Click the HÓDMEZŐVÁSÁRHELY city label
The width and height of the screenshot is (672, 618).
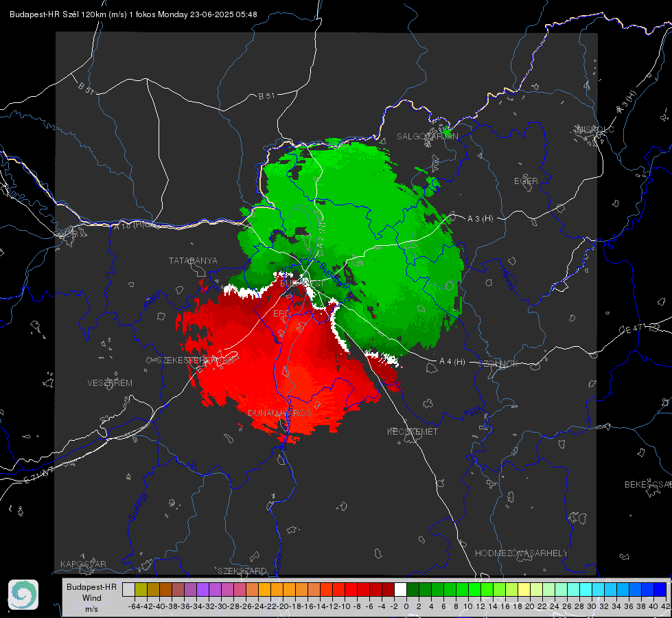[521, 553]
